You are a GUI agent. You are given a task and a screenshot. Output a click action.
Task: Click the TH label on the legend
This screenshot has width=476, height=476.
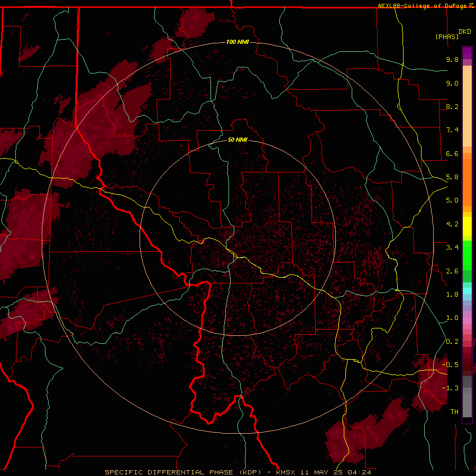(454, 411)
